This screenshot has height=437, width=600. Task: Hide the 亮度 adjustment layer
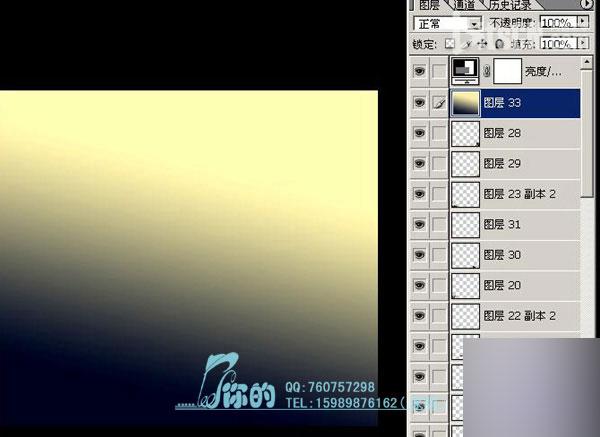pyautogui.click(x=420, y=71)
